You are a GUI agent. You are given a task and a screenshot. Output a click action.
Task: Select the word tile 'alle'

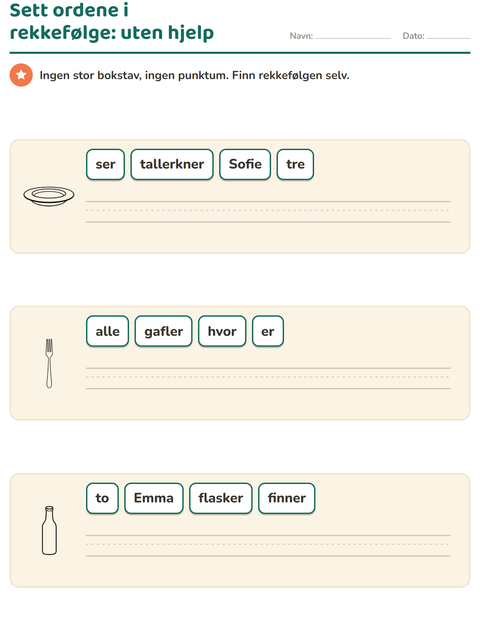point(108,331)
